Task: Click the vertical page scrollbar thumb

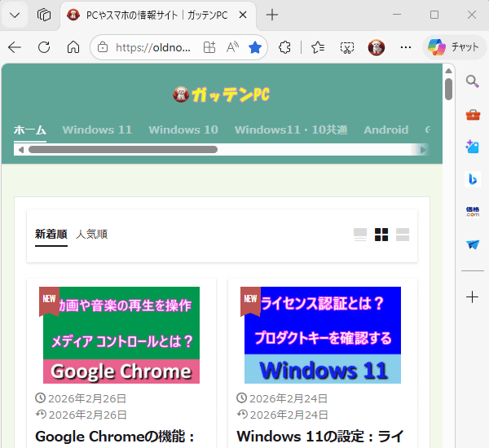Action: pos(449,89)
